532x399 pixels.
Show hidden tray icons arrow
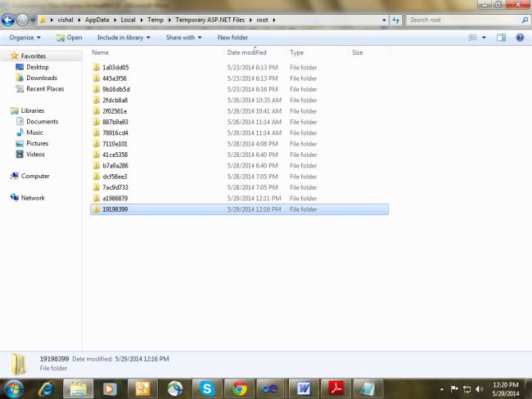click(442, 389)
